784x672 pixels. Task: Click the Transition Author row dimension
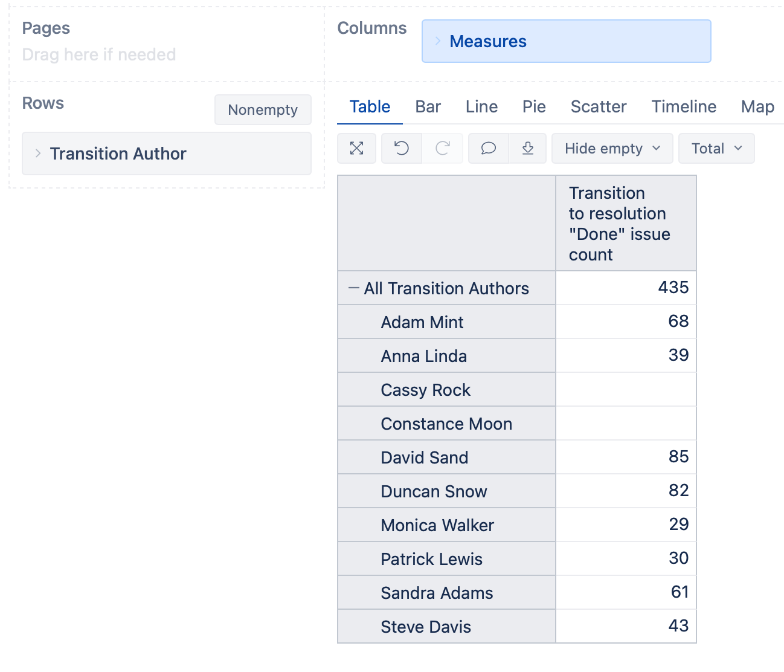(x=118, y=154)
